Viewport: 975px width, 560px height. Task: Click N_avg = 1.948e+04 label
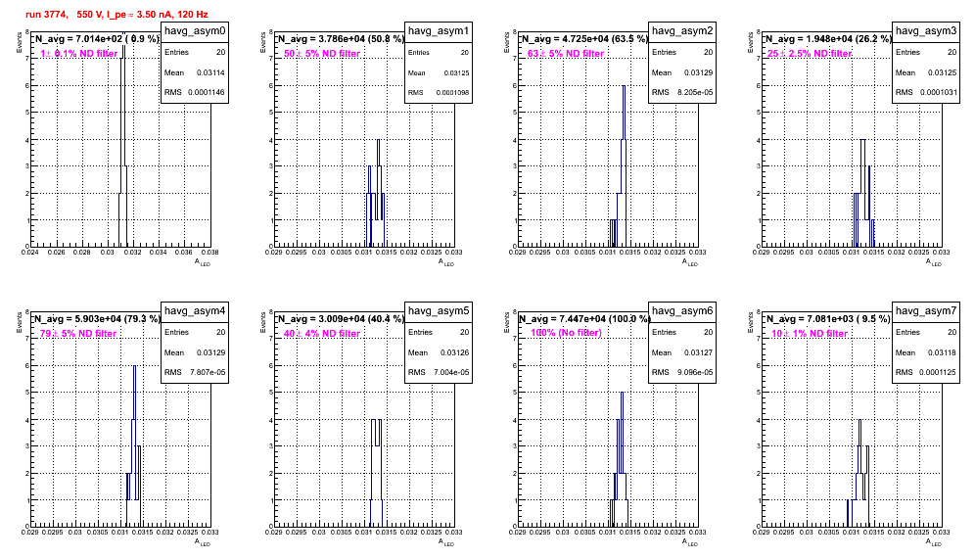828,38
